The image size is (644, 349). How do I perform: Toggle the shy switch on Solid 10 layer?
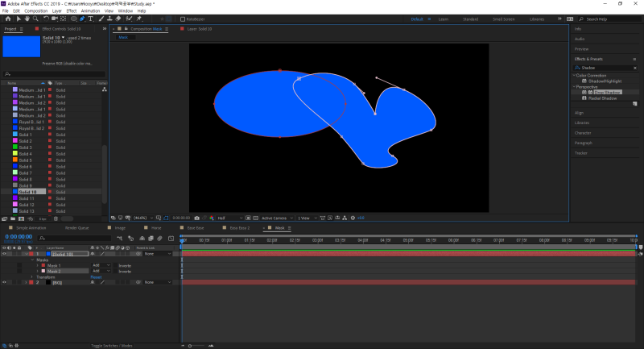click(x=93, y=254)
